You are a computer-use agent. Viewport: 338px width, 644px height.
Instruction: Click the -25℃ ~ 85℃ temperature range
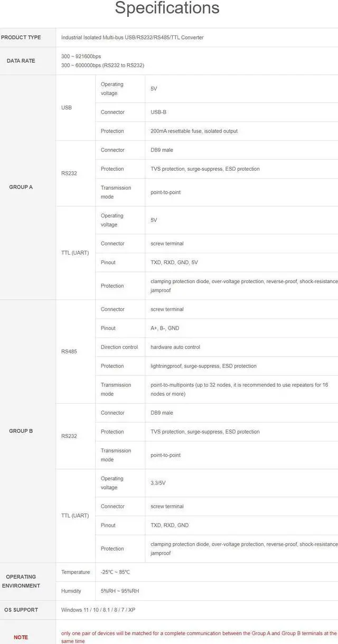pyautogui.click(x=115, y=572)
